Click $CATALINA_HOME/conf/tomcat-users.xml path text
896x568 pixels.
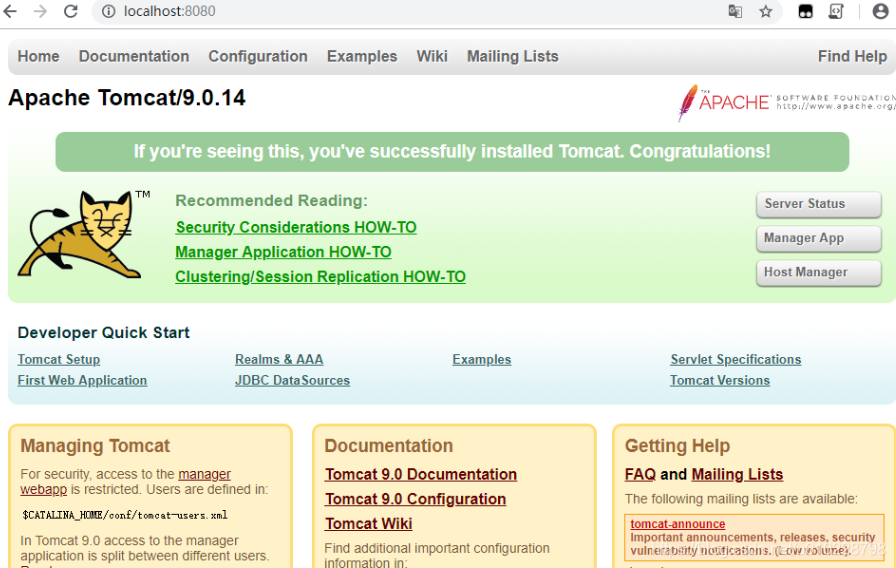125,515
